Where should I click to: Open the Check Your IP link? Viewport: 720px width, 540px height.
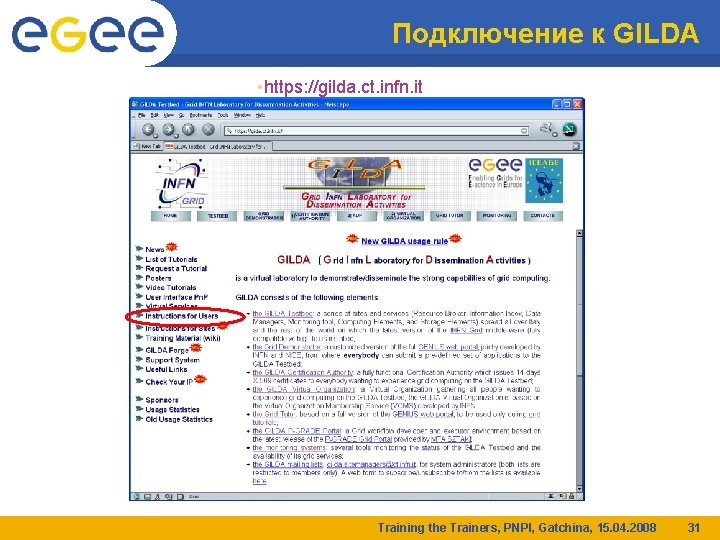pyautogui.click(x=169, y=382)
